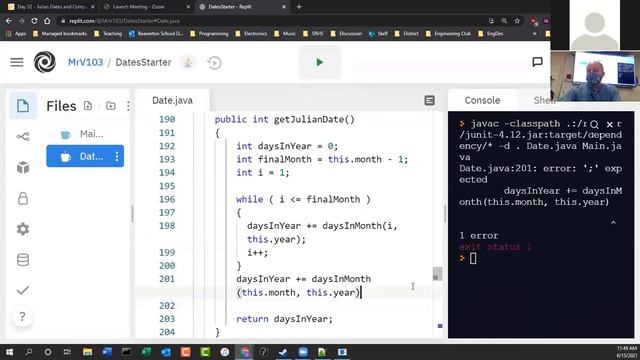Open the Apps bookmarks shortcut
This screenshot has width=640, height=360.
(16, 34)
